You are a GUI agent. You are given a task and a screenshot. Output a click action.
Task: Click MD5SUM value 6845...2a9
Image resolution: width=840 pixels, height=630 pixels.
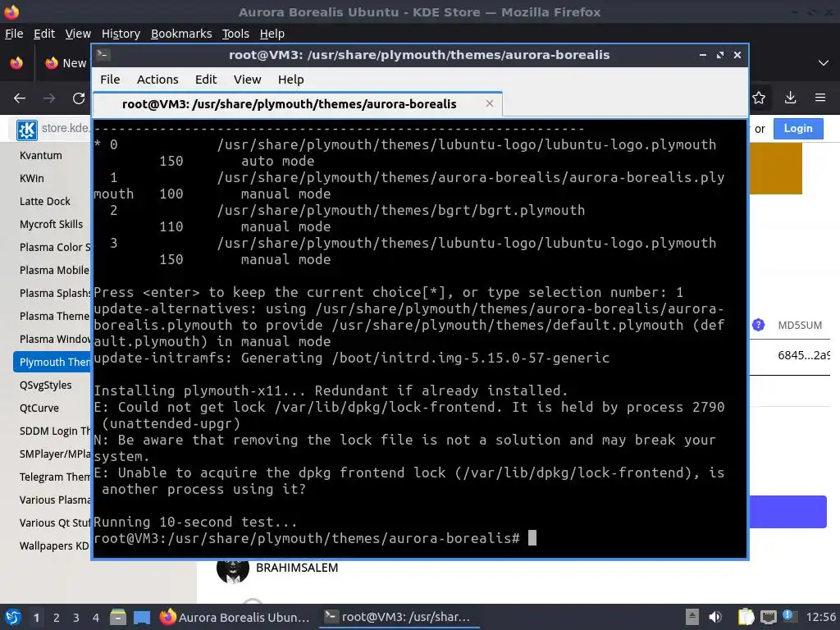[x=804, y=356]
